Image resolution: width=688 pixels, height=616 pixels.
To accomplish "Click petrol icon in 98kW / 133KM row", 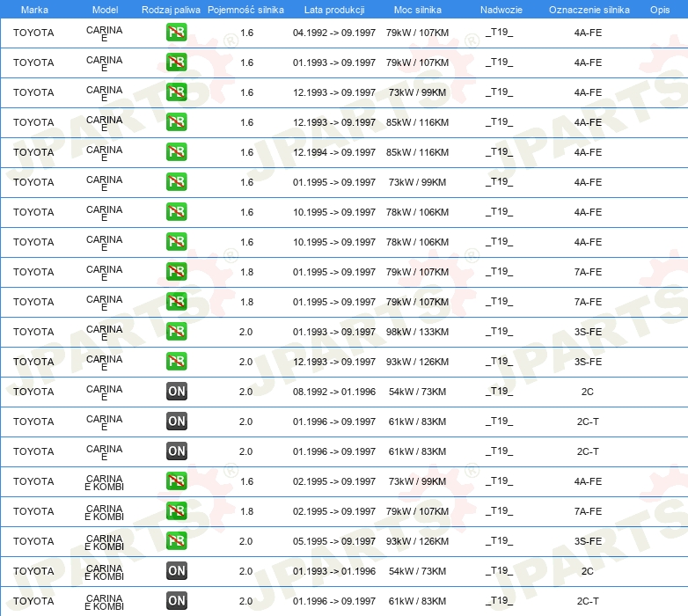I will coord(176,331).
